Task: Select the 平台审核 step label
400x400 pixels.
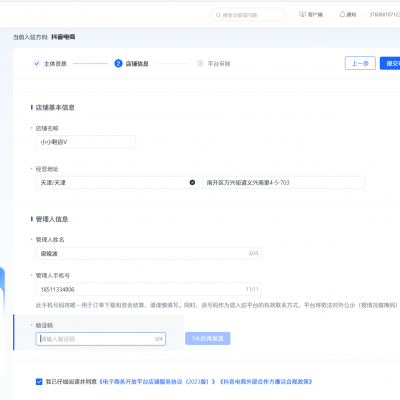Action: click(219, 64)
